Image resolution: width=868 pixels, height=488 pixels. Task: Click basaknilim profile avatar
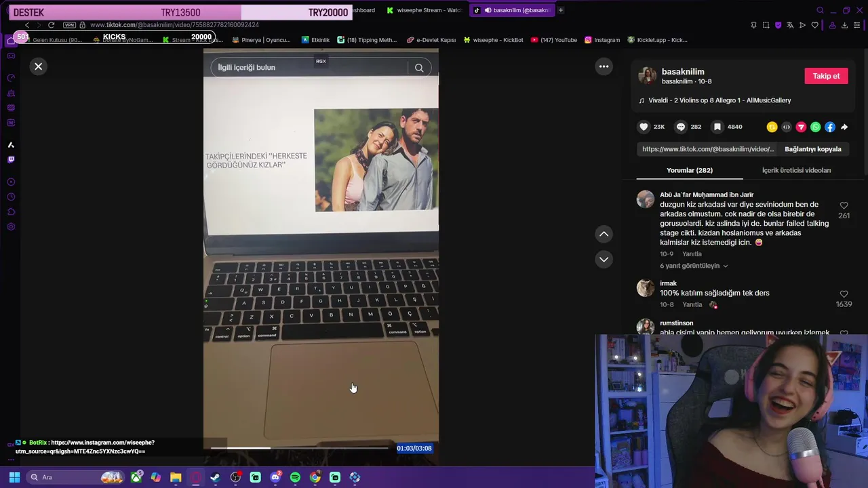point(647,76)
